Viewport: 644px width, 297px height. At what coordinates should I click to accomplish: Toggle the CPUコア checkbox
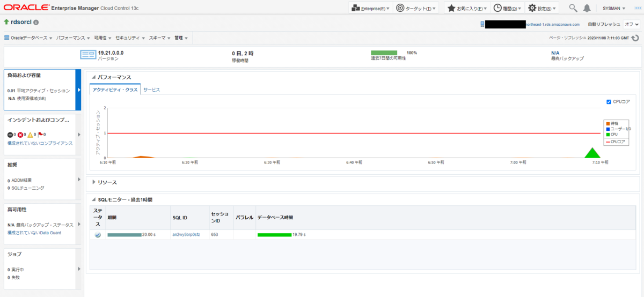coord(608,102)
